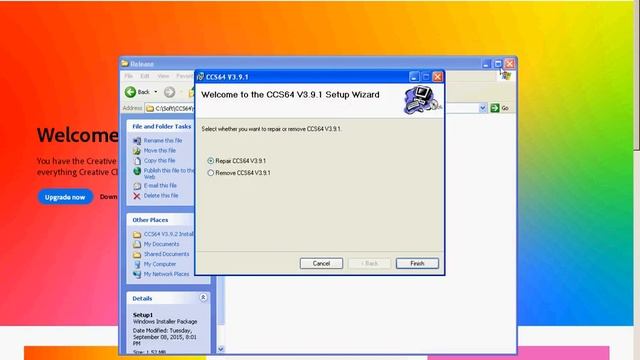The height and width of the screenshot is (360, 640).
Task: Open the Back history dropdown arrow
Action: [156, 92]
